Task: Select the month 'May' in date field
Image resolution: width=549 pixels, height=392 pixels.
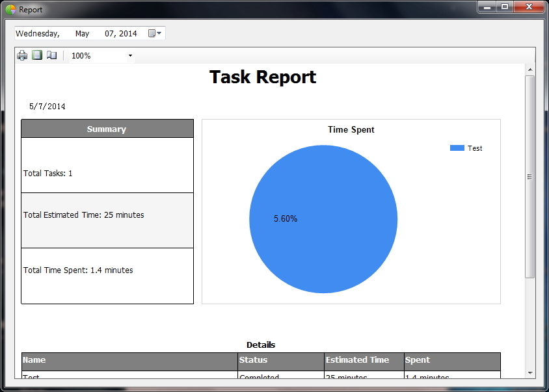Action: click(82, 34)
